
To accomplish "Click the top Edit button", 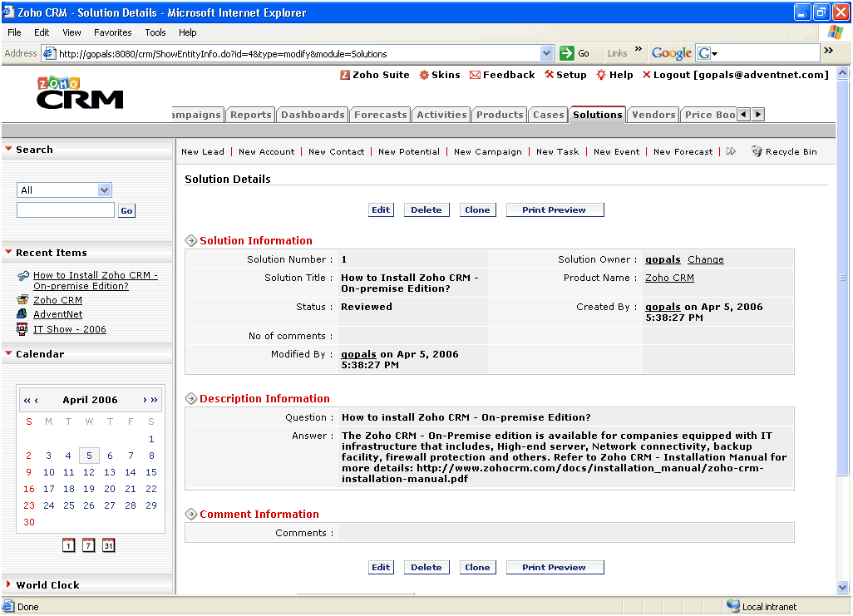I will (x=381, y=210).
